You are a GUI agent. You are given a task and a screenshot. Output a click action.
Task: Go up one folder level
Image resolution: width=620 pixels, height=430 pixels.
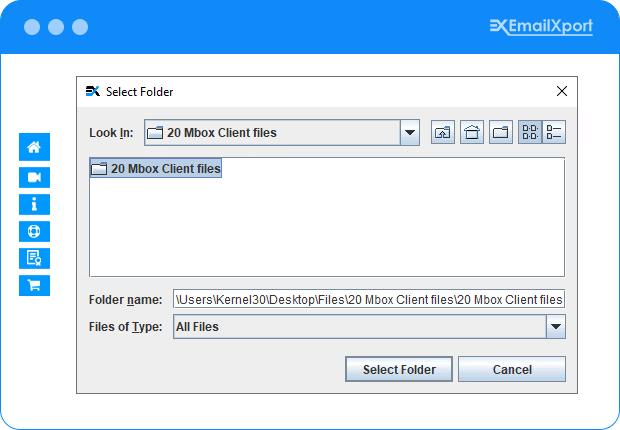[x=443, y=133]
